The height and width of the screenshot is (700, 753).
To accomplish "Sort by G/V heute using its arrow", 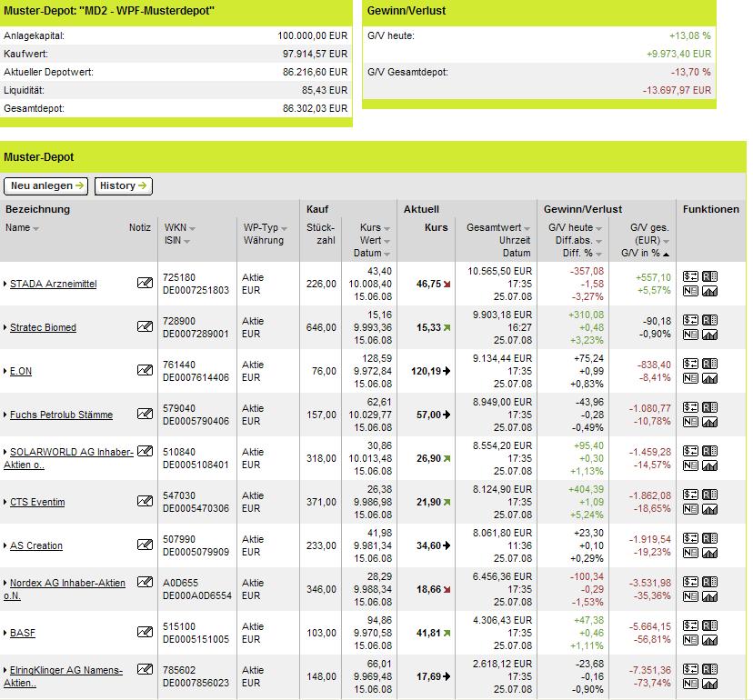I will 598,228.
